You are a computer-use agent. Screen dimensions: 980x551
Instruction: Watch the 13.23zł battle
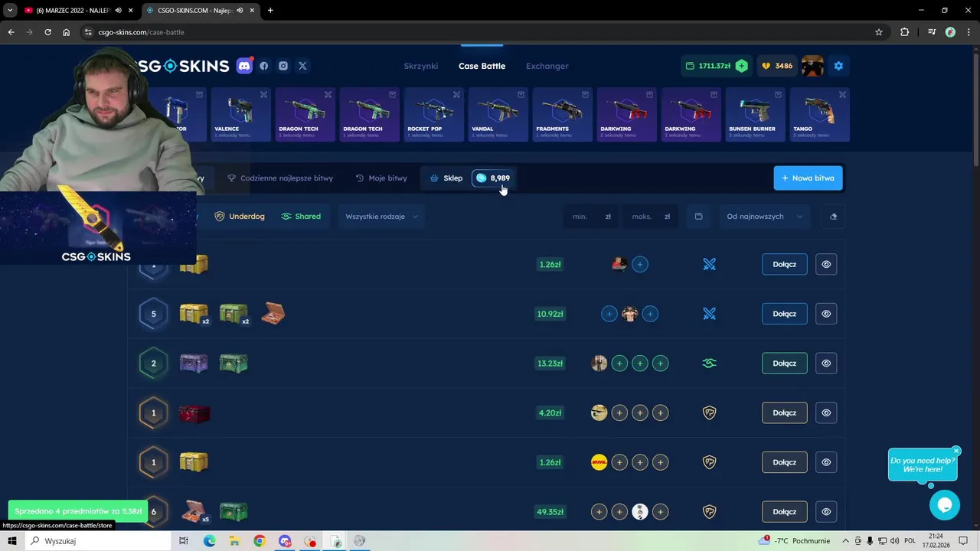click(x=826, y=364)
